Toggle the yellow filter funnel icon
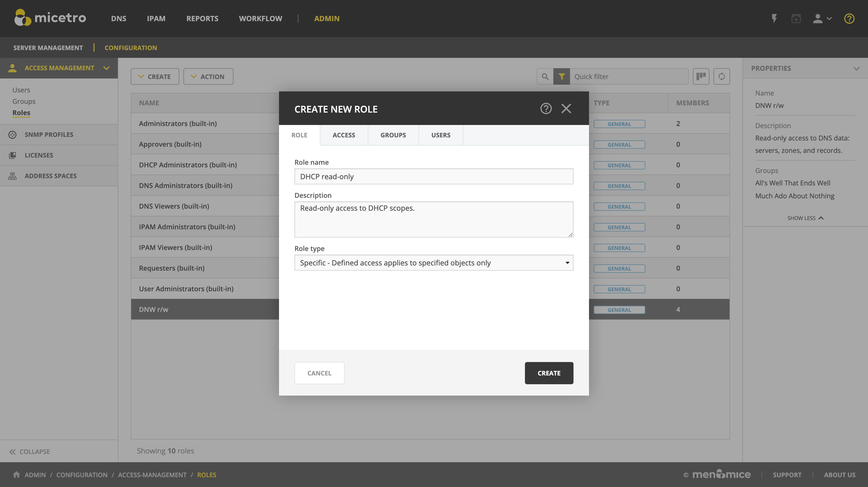Viewport: 868px width, 487px height. [561, 76]
